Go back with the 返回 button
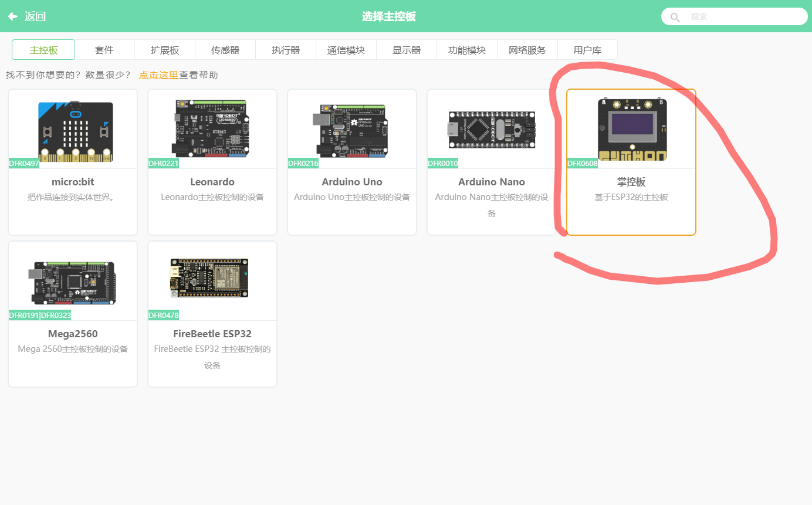This screenshot has height=505, width=812. 26,16
